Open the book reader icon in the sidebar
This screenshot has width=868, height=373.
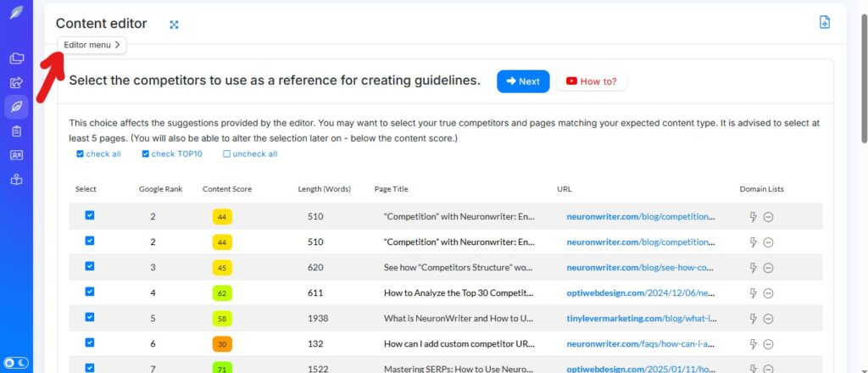pos(17,180)
